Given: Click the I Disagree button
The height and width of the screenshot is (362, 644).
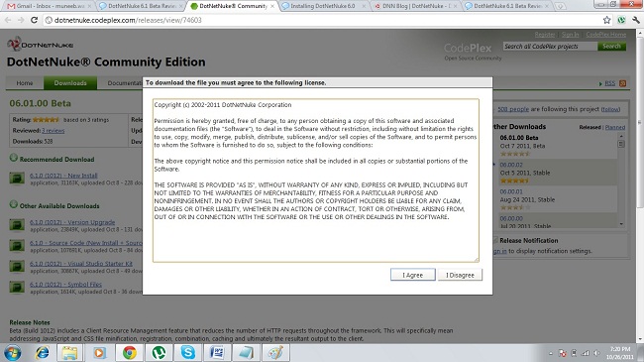Looking at the screenshot, I should [460, 275].
